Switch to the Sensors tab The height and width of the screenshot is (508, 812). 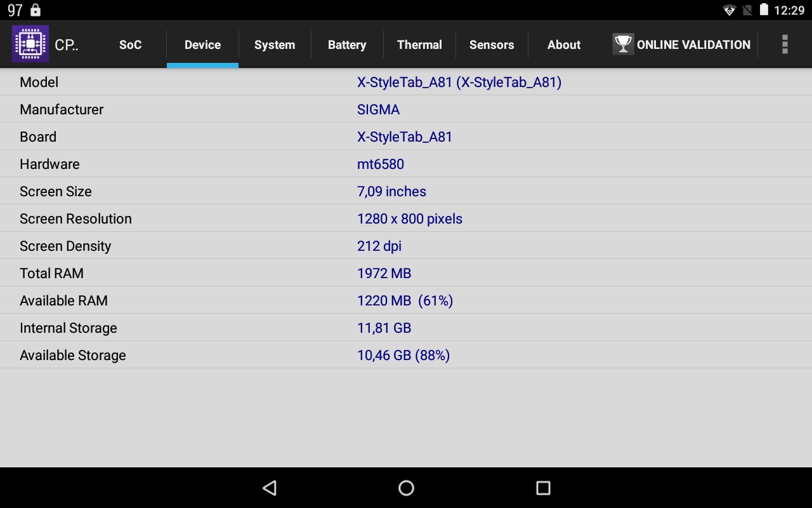click(x=492, y=45)
